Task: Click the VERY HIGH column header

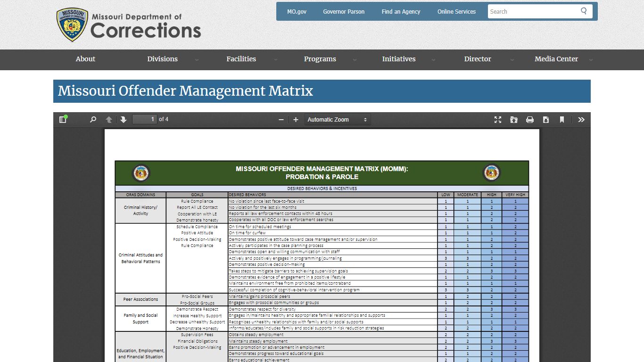Action: (515, 195)
